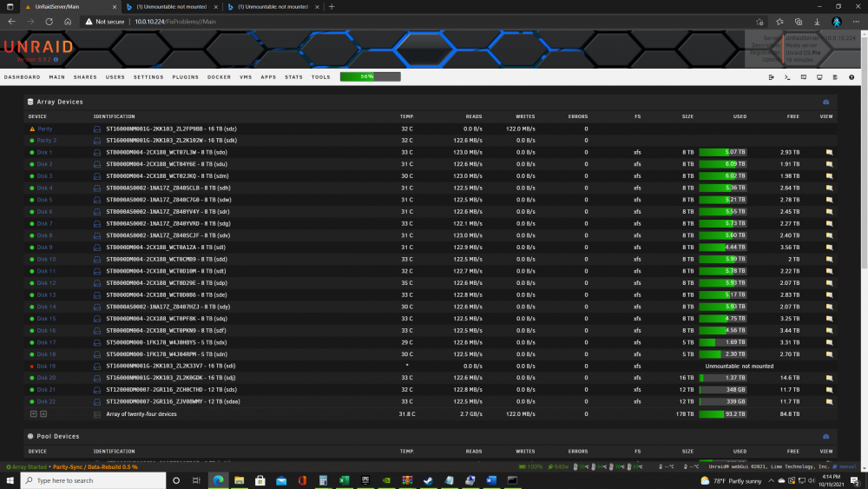This screenshot has height=489, width=868.
Task: Toggle Array Devices dashboard view icon
Action: pyautogui.click(x=826, y=102)
